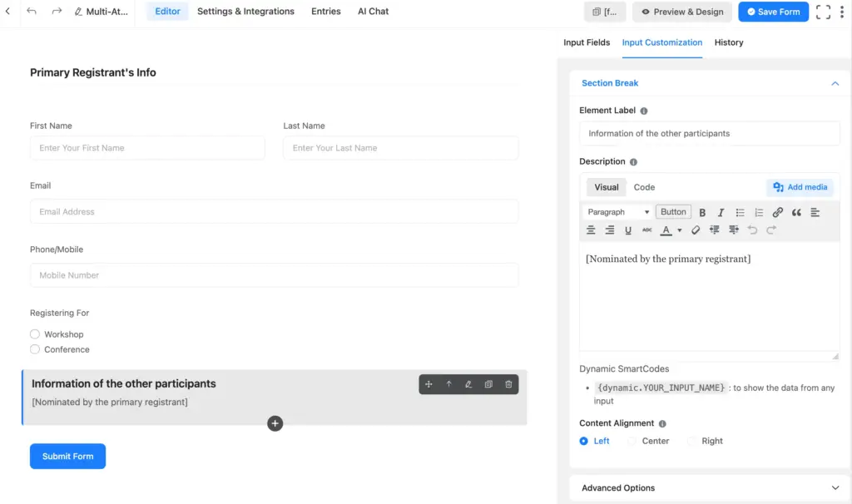Viewport: 852px width, 504px height.
Task: Insert or edit a link
Action: [x=778, y=212]
